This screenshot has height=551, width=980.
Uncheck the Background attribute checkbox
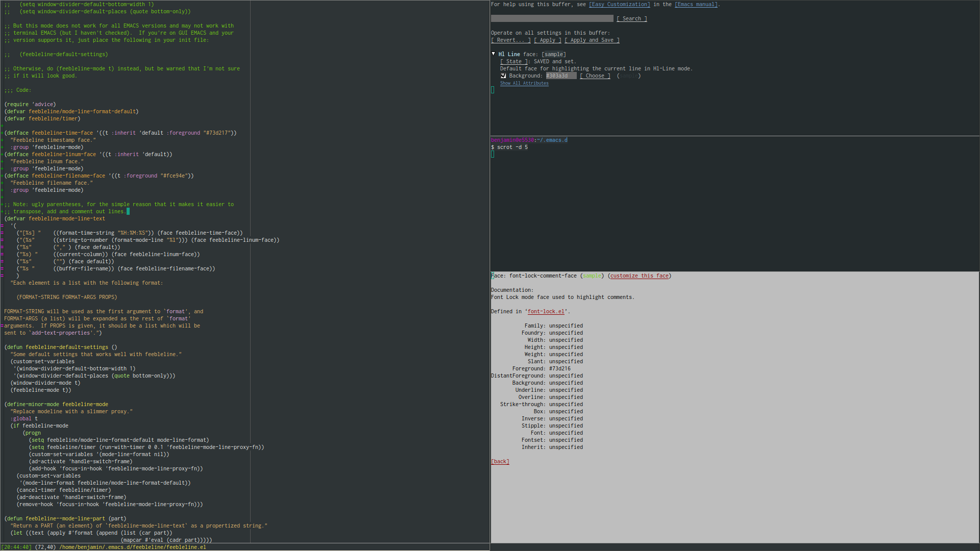(503, 76)
